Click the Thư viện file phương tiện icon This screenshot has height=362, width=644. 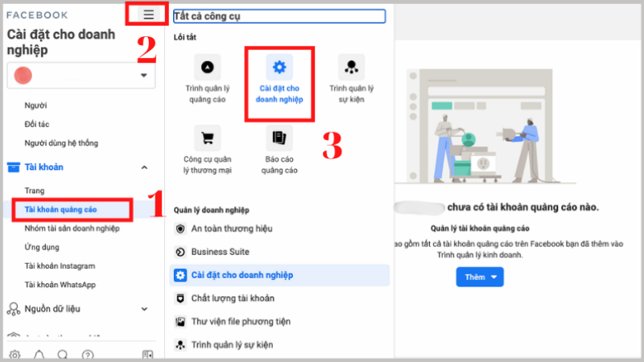[x=180, y=321]
